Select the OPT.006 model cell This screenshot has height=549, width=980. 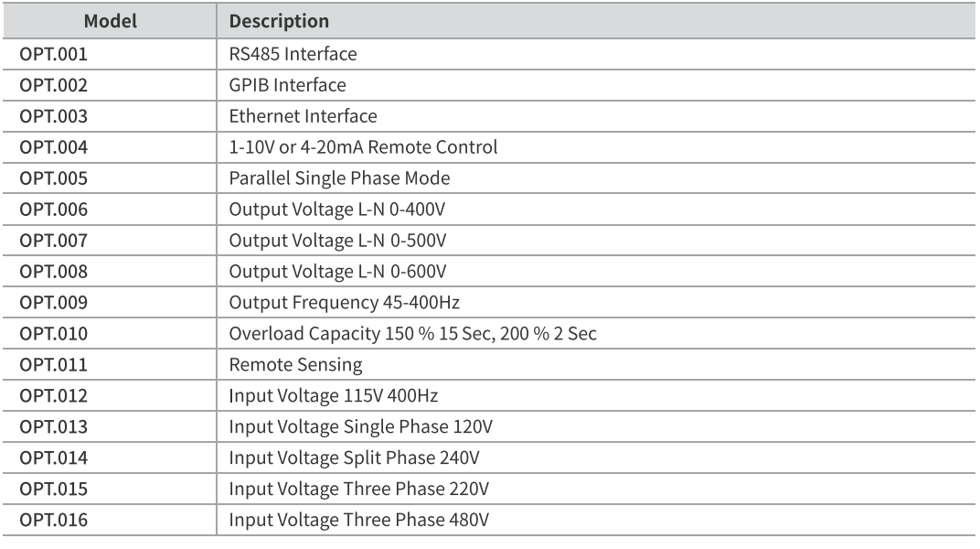coord(54,210)
